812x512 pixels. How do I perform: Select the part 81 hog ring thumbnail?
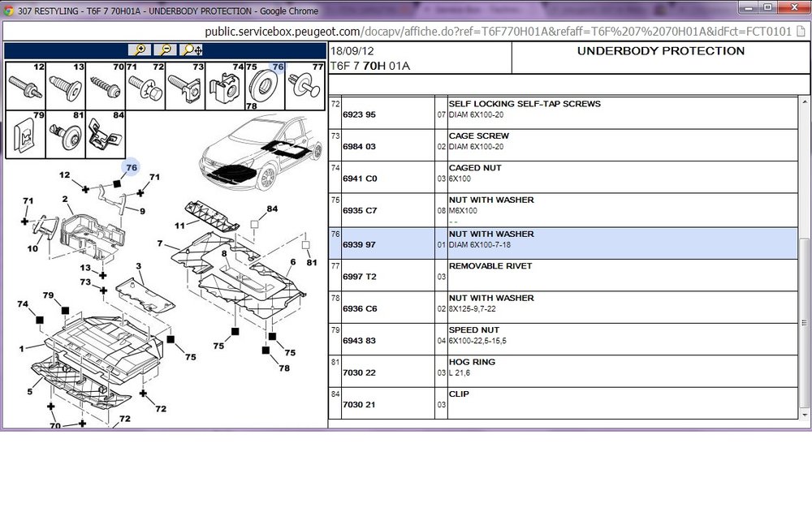pos(66,134)
